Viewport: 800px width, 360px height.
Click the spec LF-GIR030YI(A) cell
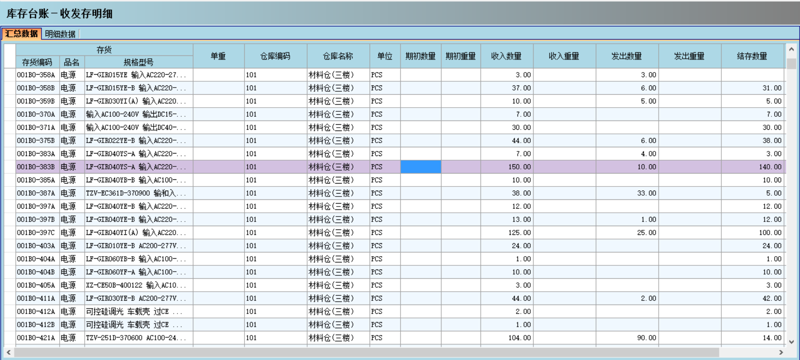click(x=139, y=101)
